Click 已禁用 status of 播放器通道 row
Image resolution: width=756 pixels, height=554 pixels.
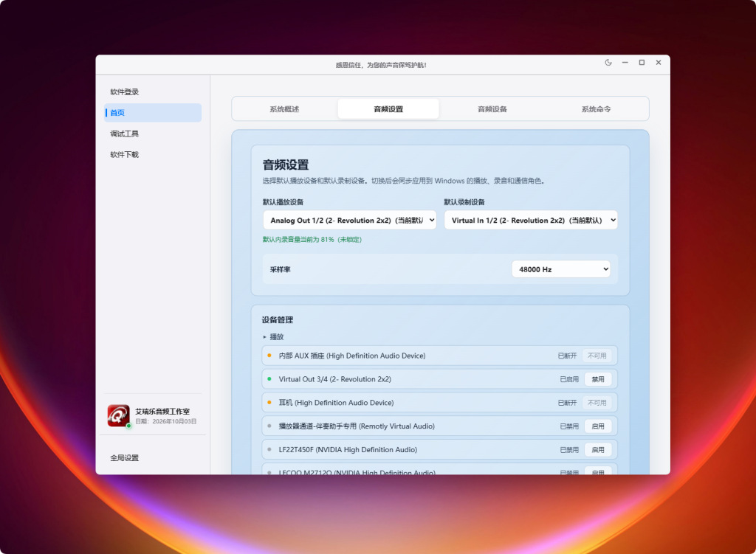point(569,426)
